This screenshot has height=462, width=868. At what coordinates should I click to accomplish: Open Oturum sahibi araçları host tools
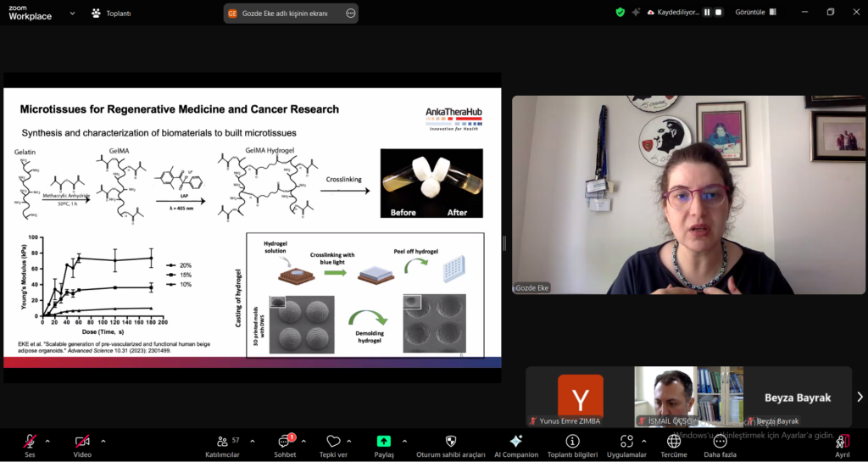click(451, 445)
